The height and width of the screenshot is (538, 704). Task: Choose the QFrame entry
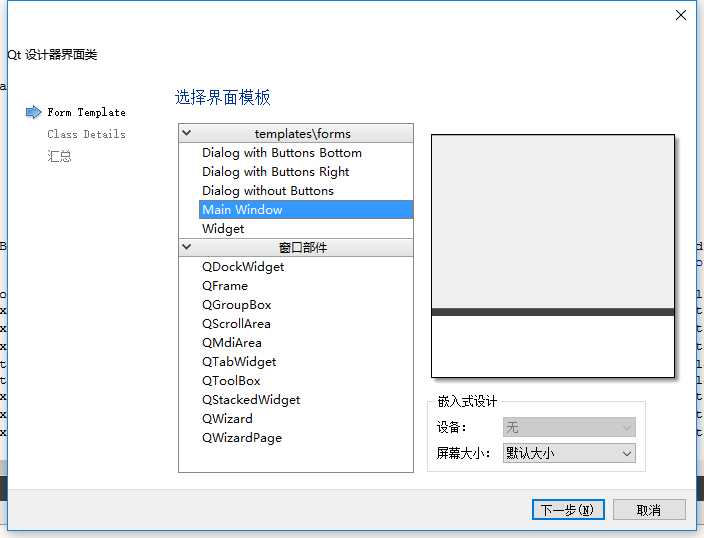coord(225,286)
